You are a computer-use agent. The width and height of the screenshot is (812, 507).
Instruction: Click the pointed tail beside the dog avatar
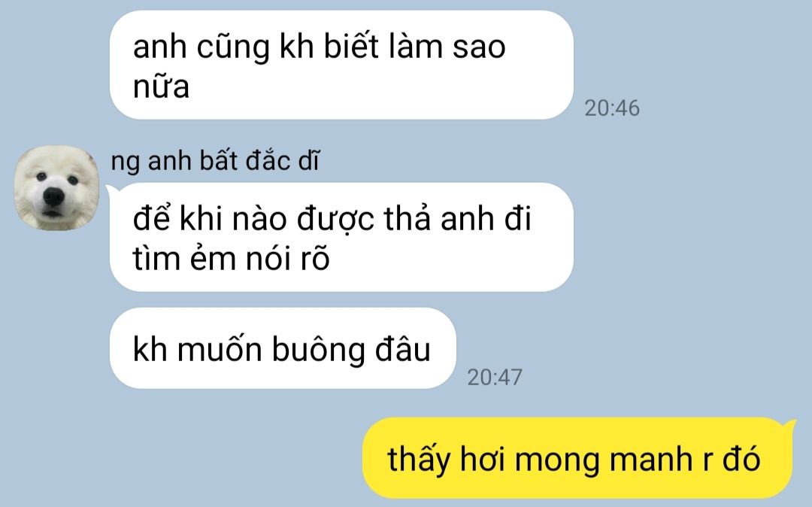111,192
